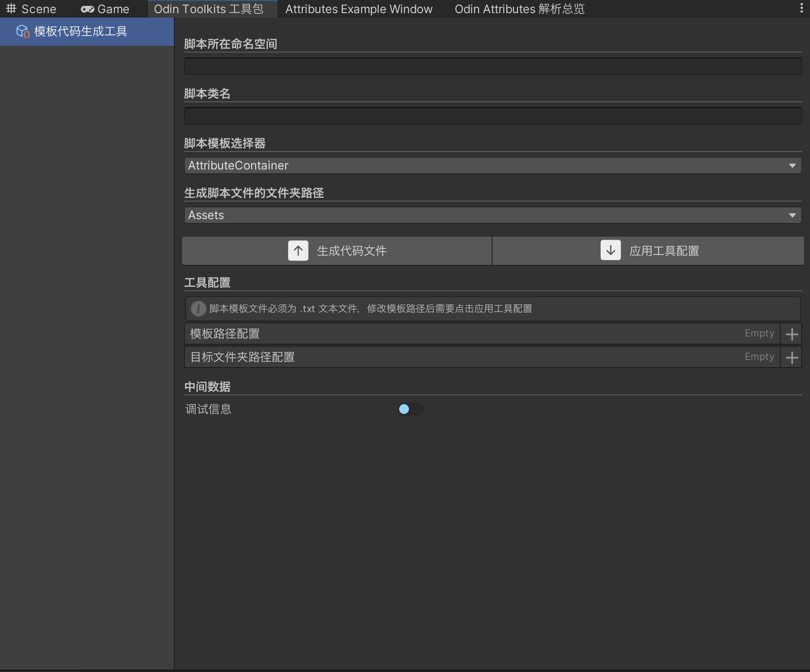Open the AttributeContainer template dropdown
This screenshot has width=810, height=672.
point(493,166)
